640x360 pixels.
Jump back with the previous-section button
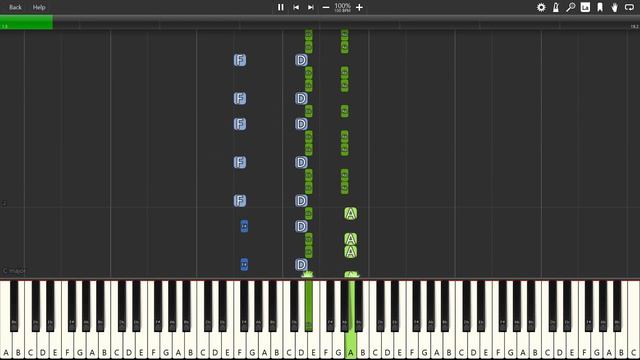(x=296, y=7)
